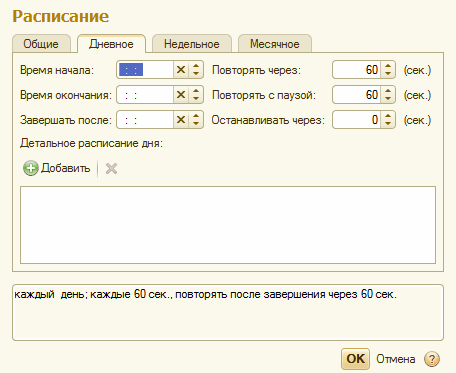This screenshot has width=456, height=373.
Task: Clear the Время начала field with X
Action: pyautogui.click(x=181, y=70)
